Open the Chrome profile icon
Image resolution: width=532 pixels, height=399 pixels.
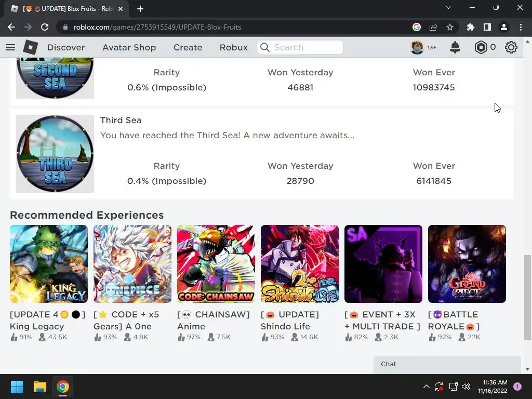click(504, 27)
